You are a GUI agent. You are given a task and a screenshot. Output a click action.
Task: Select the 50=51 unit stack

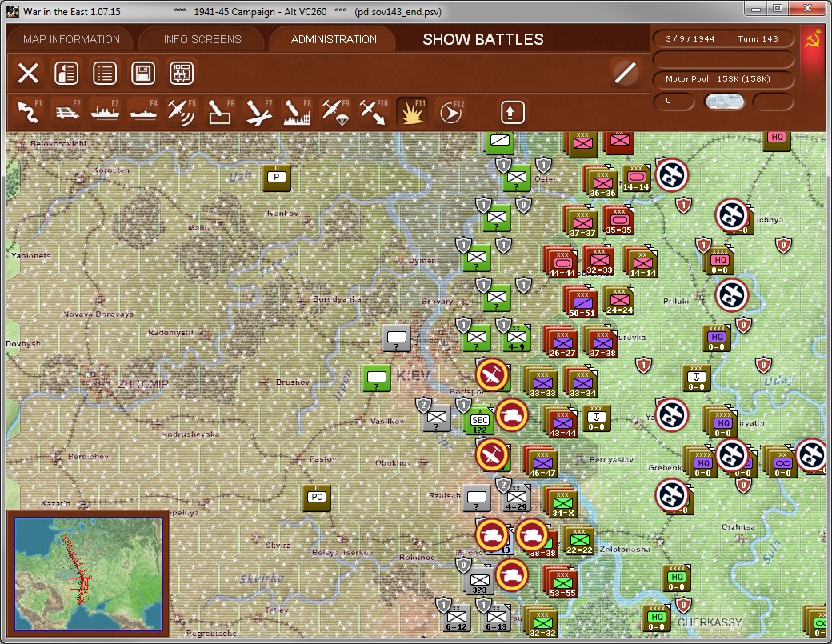pos(582,302)
